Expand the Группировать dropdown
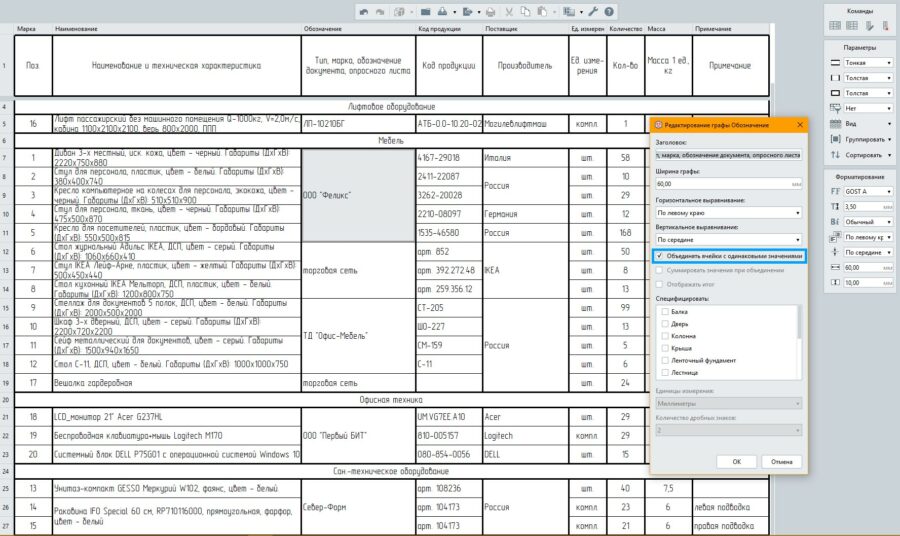 (x=889, y=139)
